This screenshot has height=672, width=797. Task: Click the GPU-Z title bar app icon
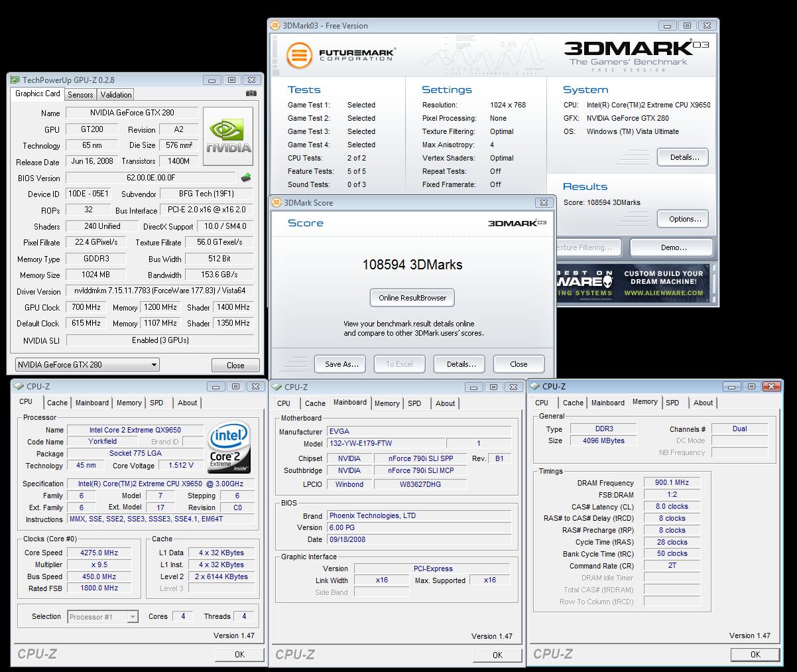15,80
